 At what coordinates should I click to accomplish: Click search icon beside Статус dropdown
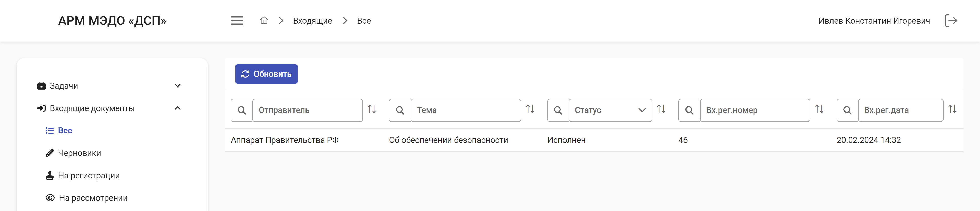click(x=558, y=110)
